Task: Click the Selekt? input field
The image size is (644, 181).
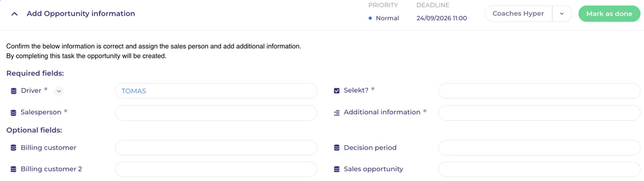Action: click(539, 91)
